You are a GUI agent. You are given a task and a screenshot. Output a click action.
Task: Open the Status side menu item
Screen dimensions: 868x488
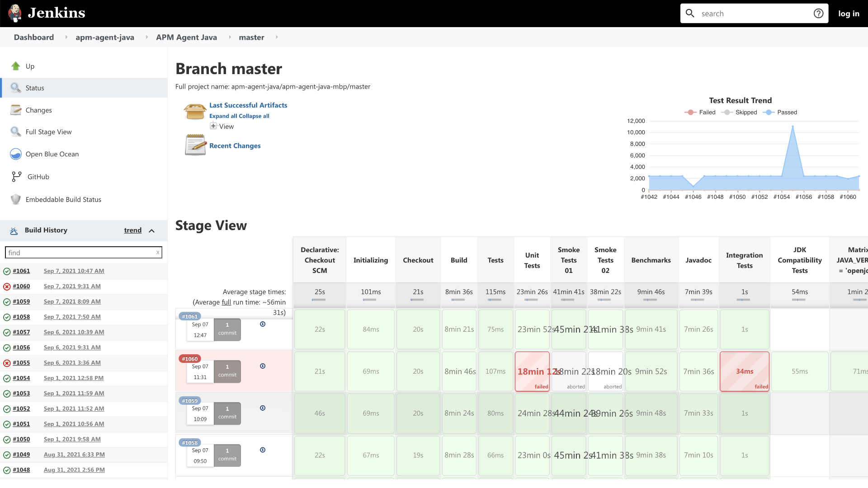[84, 88]
